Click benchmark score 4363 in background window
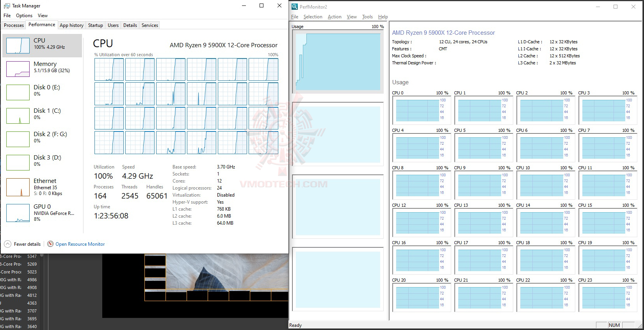Viewport: 644px width, 330px height. 32,303
